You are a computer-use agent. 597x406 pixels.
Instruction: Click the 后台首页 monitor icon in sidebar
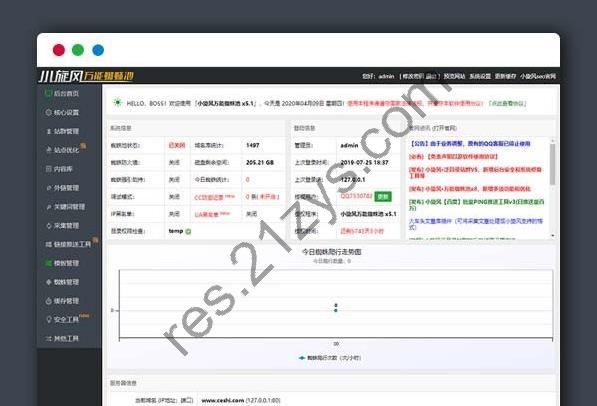[x=48, y=93]
